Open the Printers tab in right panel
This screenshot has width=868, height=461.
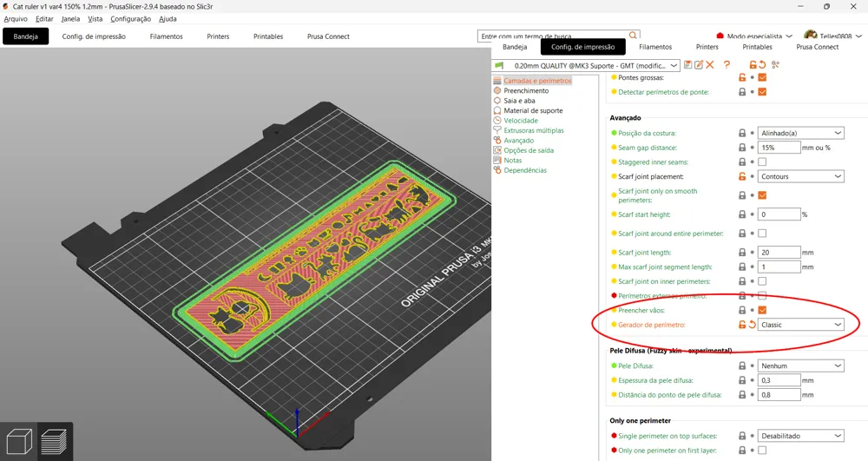click(x=707, y=47)
